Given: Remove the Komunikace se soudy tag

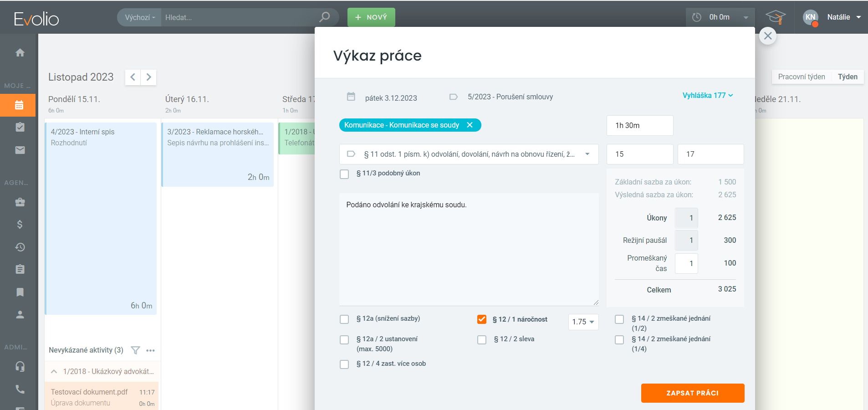Looking at the screenshot, I should 470,125.
